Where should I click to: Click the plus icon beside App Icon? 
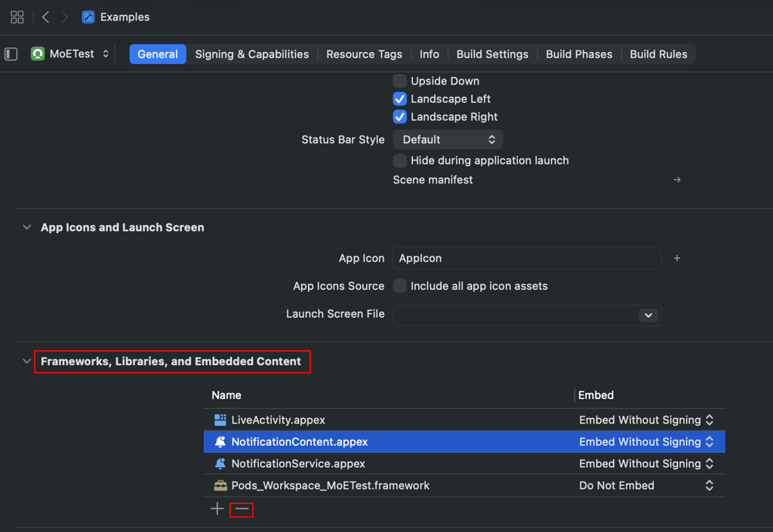click(677, 258)
